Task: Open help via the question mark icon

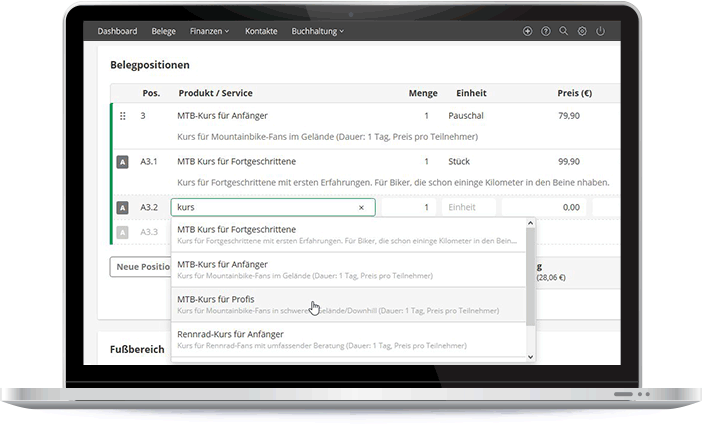Action: click(x=546, y=32)
